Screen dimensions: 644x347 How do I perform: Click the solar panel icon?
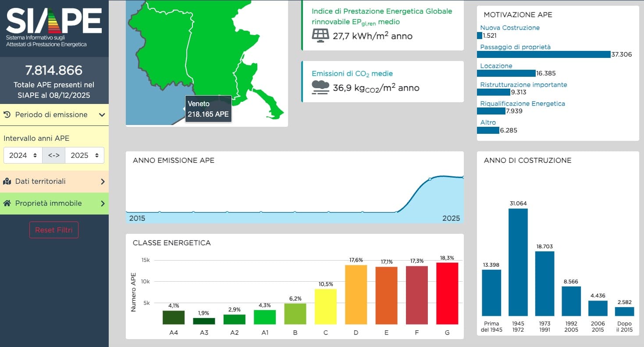click(x=320, y=36)
